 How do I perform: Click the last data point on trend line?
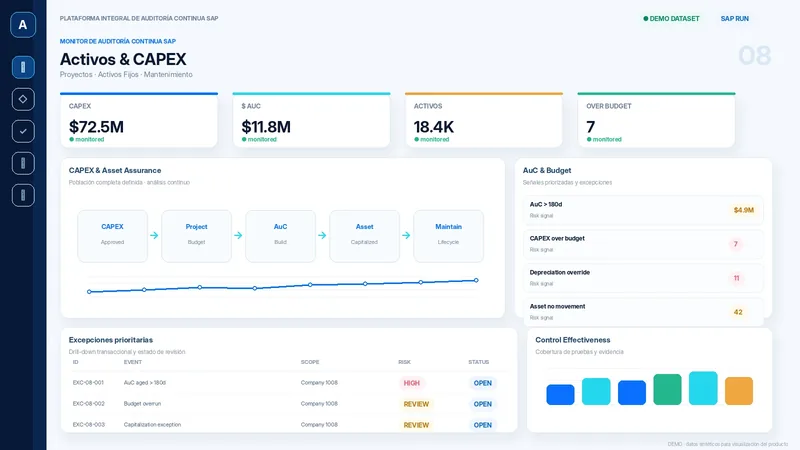pos(476,280)
